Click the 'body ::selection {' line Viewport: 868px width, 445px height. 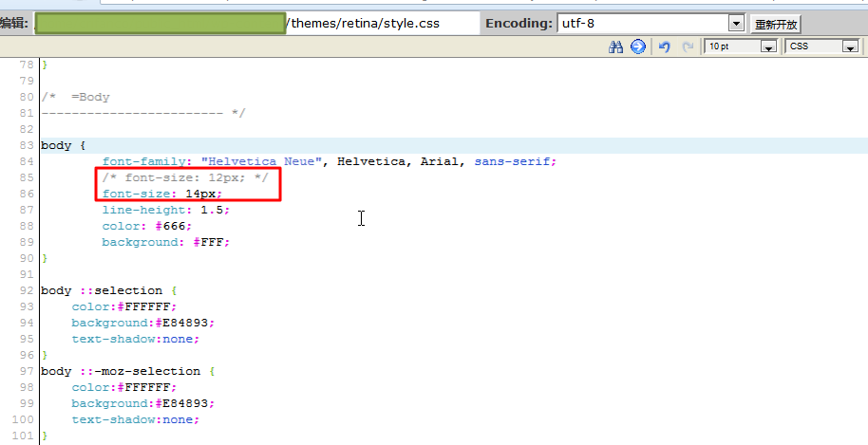point(109,290)
